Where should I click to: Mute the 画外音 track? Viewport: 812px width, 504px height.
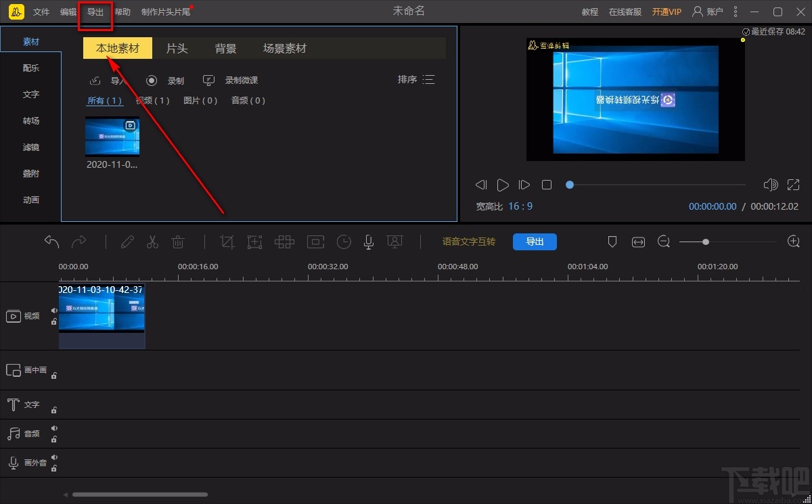pos(55,457)
